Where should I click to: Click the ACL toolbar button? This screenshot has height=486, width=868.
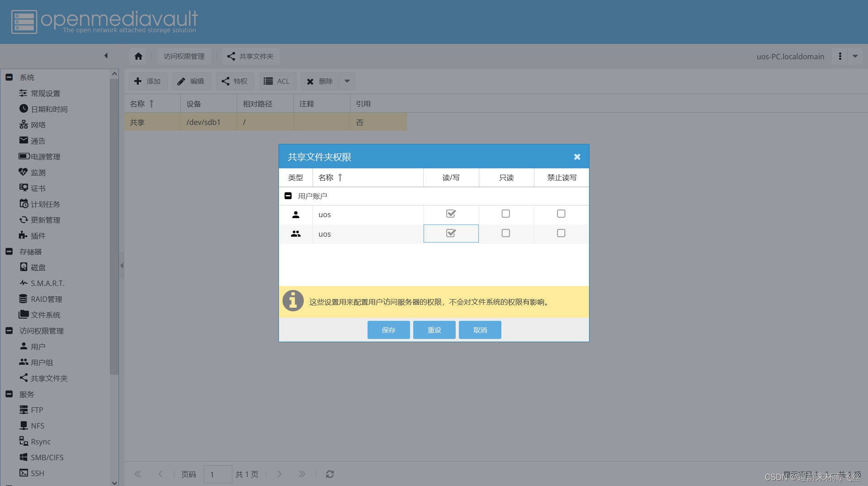click(277, 81)
